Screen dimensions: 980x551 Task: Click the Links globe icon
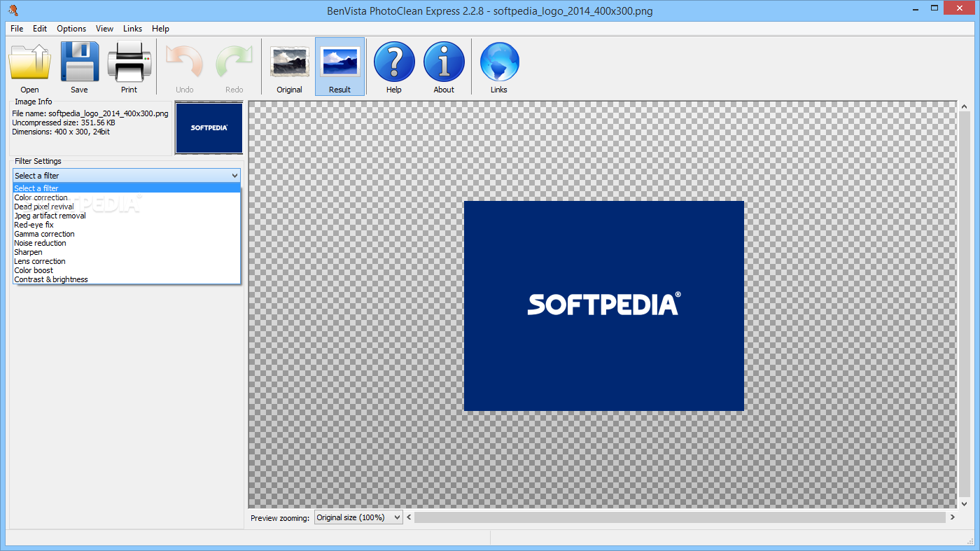pos(499,62)
